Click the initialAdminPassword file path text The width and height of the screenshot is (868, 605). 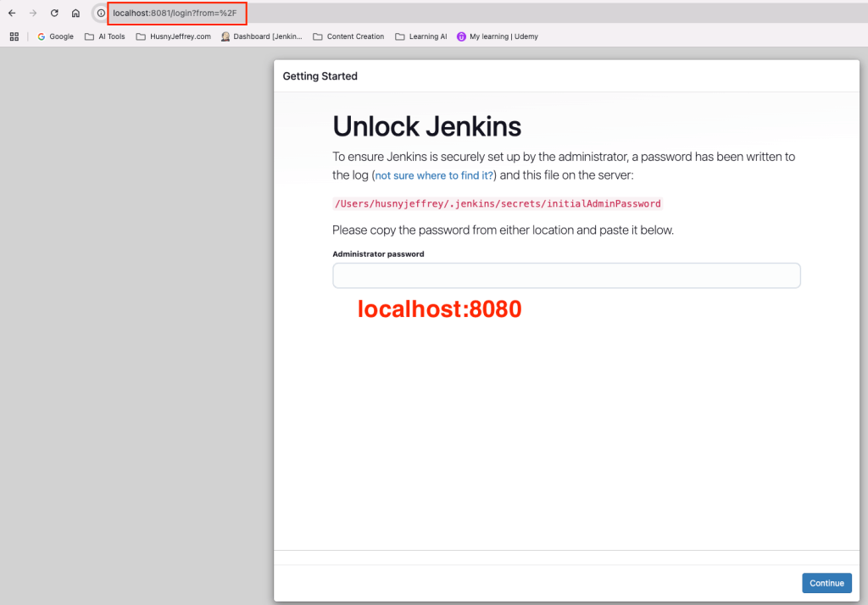[x=498, y=203]
